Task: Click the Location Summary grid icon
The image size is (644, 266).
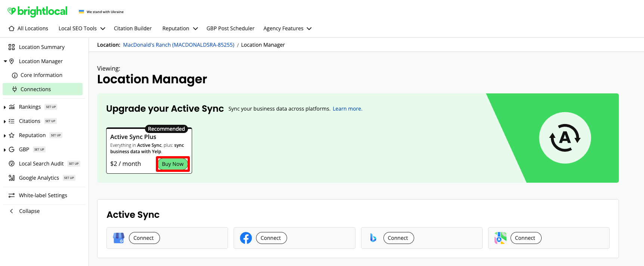Action: coord(12,47)
